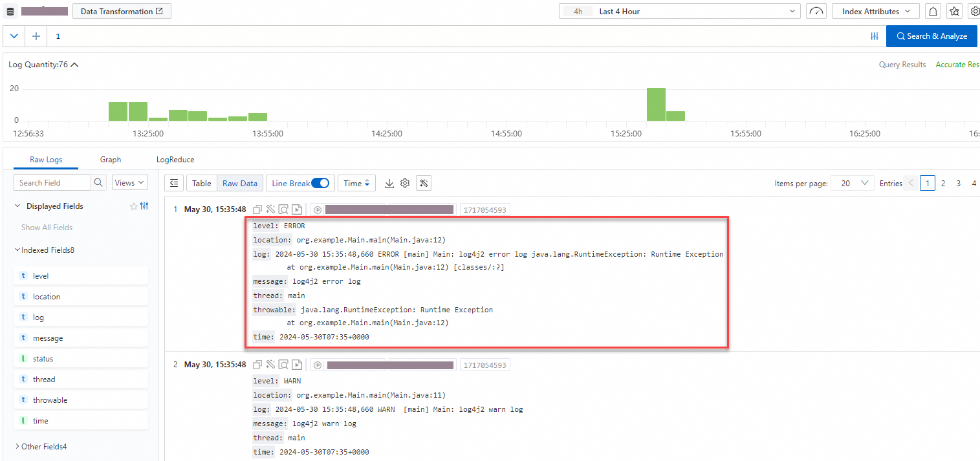Image resolution: width=980 pixels, height=461 pixels.
Task: Copy log entry 1 with copy icon
Action: tap(257, 209)
